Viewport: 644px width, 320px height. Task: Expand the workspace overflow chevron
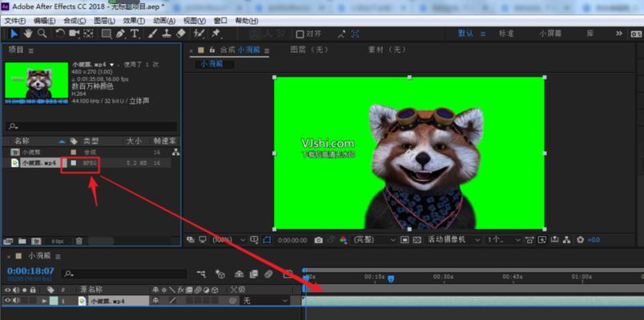click(619, 34)
